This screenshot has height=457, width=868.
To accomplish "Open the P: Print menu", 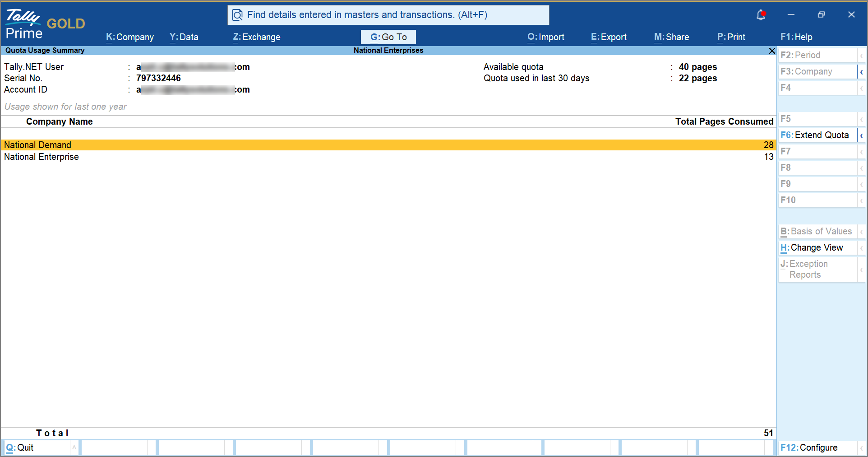I will (x=731, y=37).
